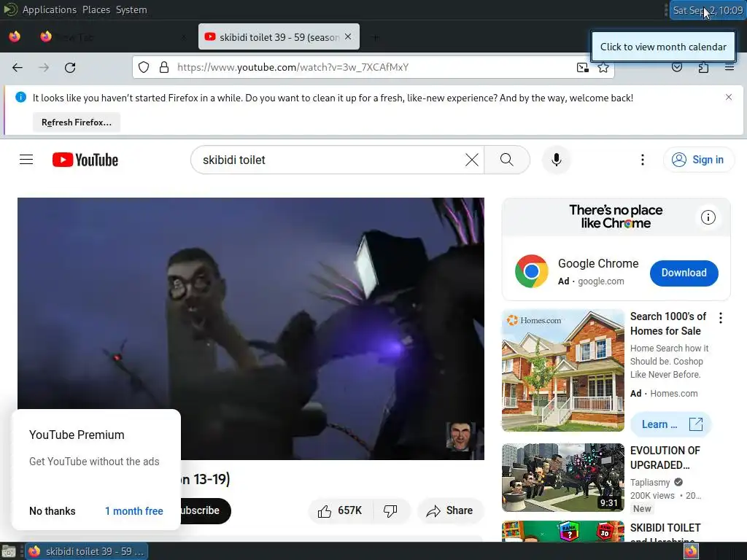Decline Premium offer with No thanks
Screen dimensions: 747x560
[x=53, y=511]
